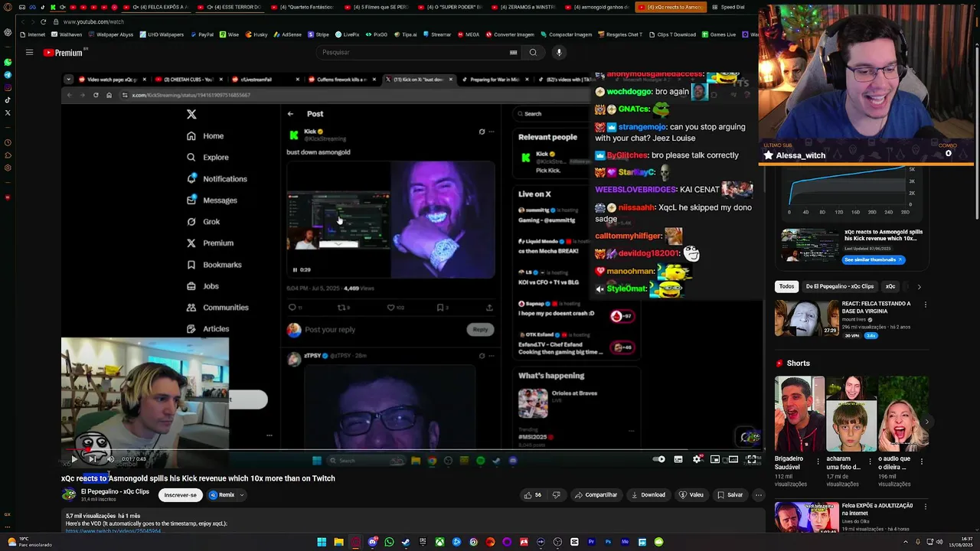This screenshot has width=980, height=551.
Task: Open the Games Live bookmark
Action: click(x=718, y=34)
